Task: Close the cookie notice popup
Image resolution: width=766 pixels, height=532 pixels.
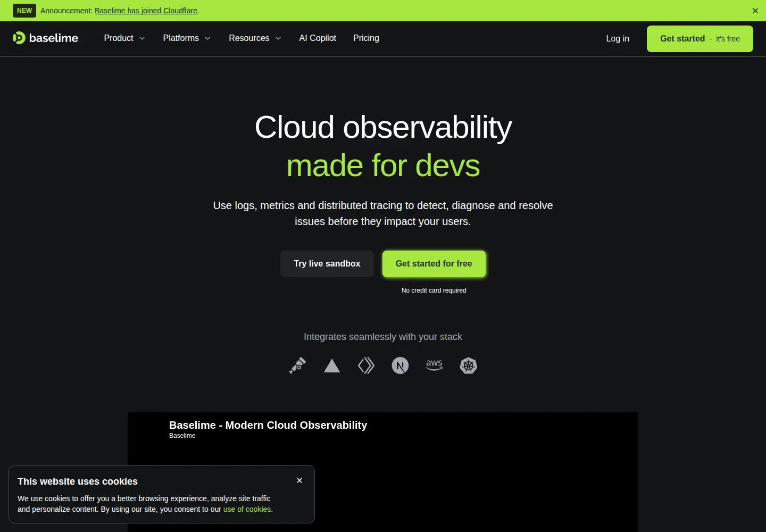Action: coord(299,480)
